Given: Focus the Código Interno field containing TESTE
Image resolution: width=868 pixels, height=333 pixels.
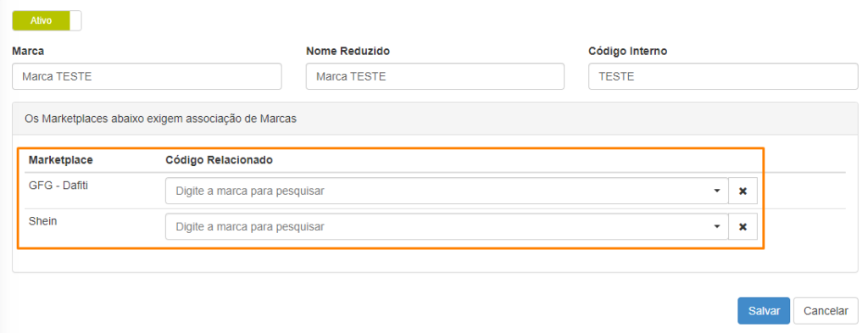Looking at the screenshot, I should click(724, 76).
